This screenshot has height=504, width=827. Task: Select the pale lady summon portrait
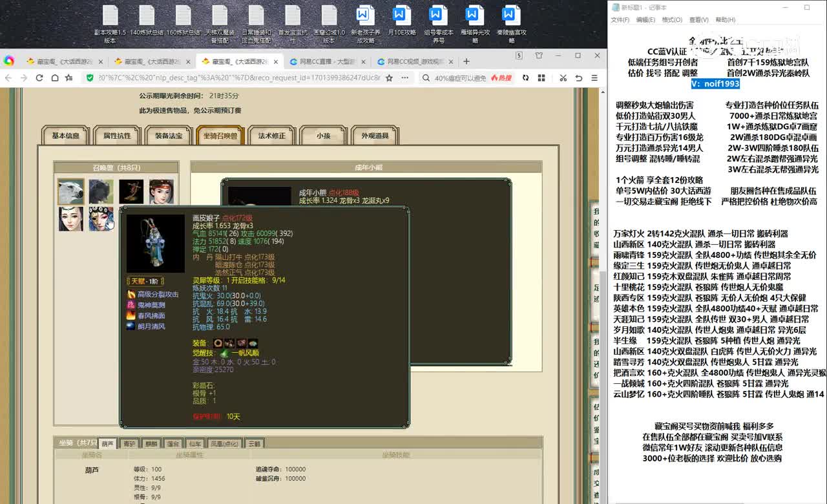pyautogui.click(x=71, y=219)
